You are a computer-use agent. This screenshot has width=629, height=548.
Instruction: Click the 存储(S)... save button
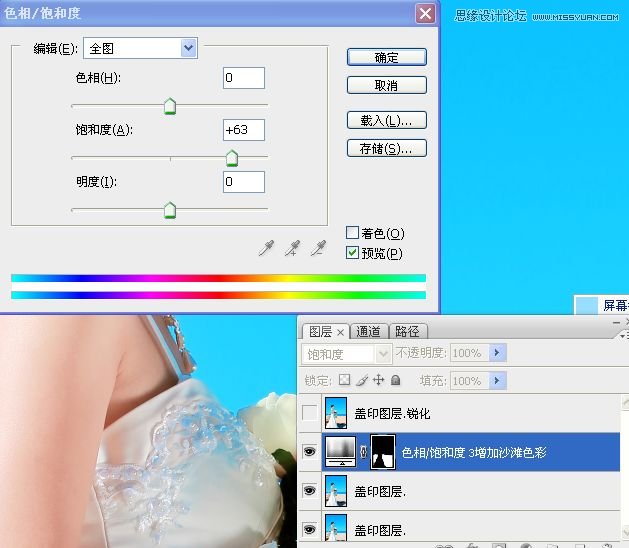pos(386,148)
